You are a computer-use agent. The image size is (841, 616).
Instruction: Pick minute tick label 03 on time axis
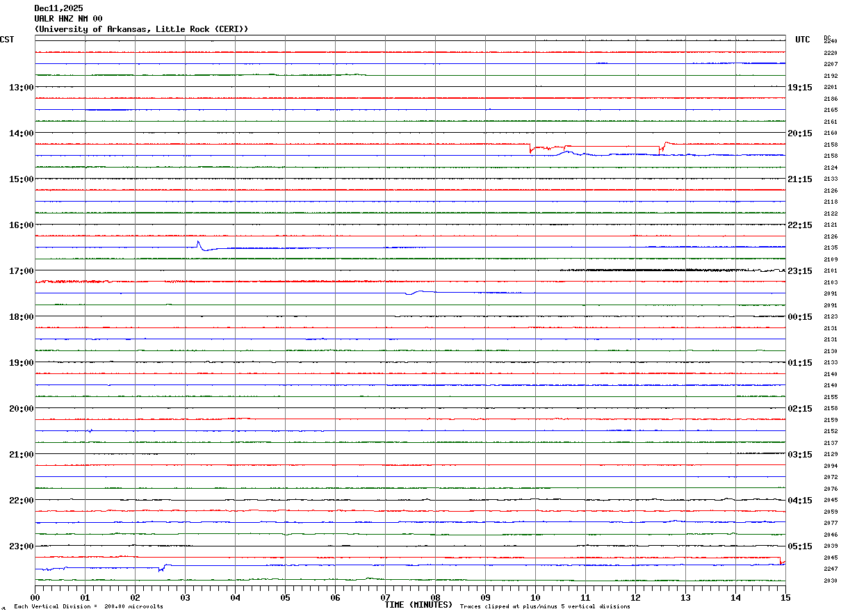pos(185,597)
